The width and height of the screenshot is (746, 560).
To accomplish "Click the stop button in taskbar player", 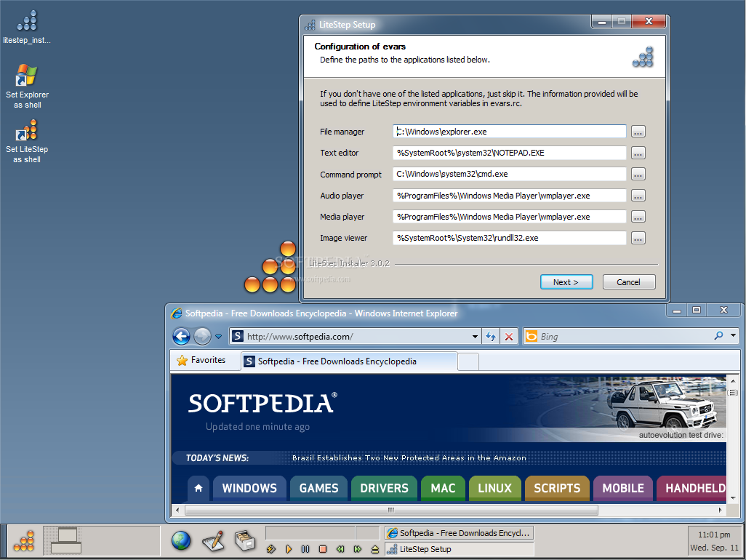I will pyautogui.click(x=323, y=549).
